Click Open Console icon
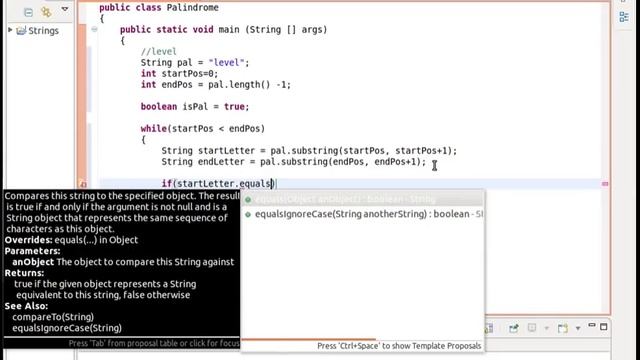This screenshot has width=640, height=360. 563,328
